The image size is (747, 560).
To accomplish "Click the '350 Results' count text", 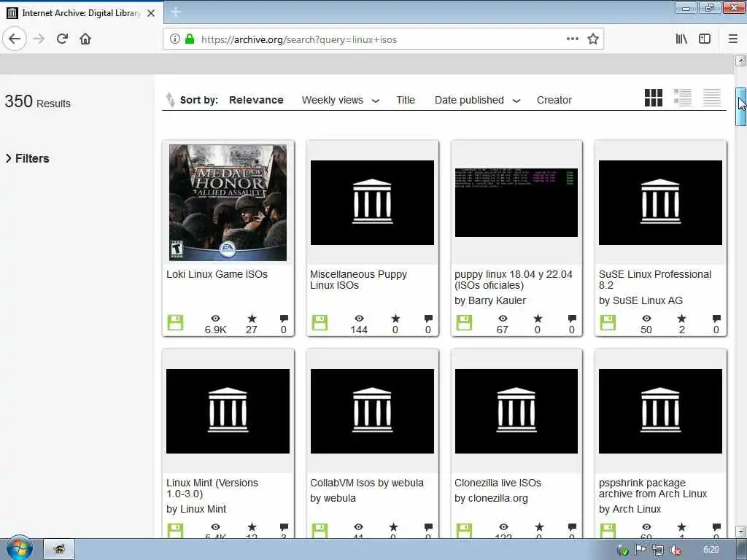I will 38,101.
